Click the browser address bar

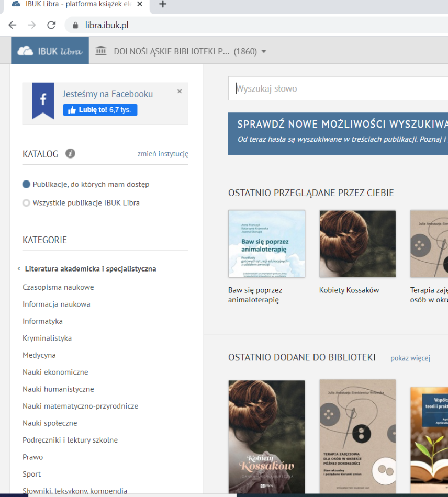point(256,25)
